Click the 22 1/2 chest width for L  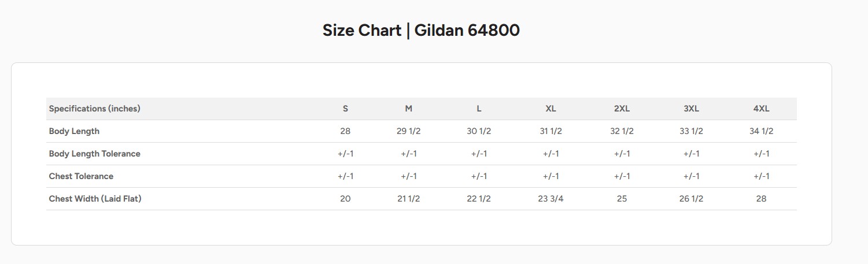tap(479, 199)
